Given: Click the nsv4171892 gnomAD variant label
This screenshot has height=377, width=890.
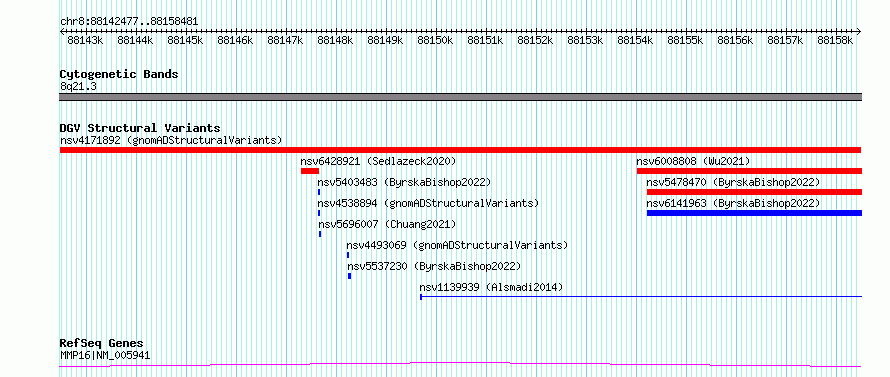Looking at the screenshot, I should click(x=171, y=140).
